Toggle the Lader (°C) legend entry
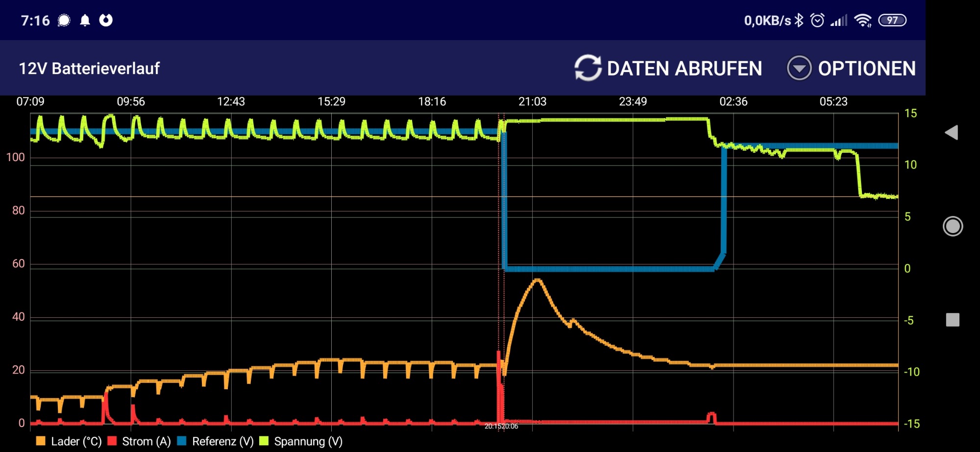The image size is (980, 452). click(x=69, y=441)
